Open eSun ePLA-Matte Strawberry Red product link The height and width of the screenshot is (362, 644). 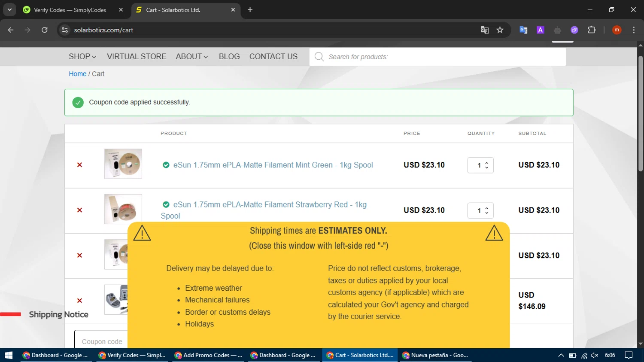(264, 210)
